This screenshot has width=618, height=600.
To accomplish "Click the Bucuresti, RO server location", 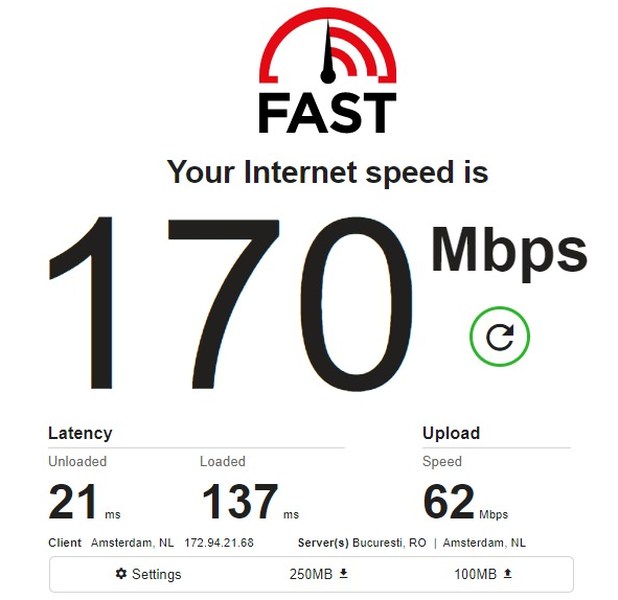I will (389, 542).
